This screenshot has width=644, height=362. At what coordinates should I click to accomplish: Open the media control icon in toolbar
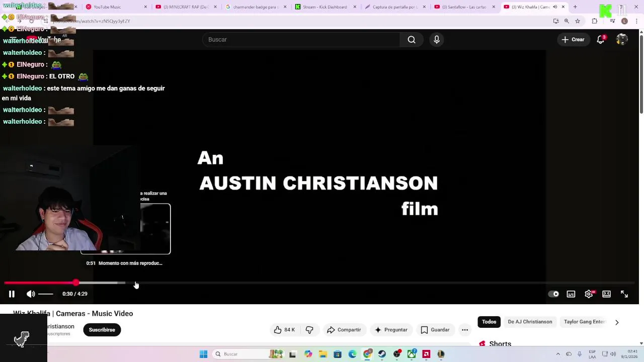(612, 21)
